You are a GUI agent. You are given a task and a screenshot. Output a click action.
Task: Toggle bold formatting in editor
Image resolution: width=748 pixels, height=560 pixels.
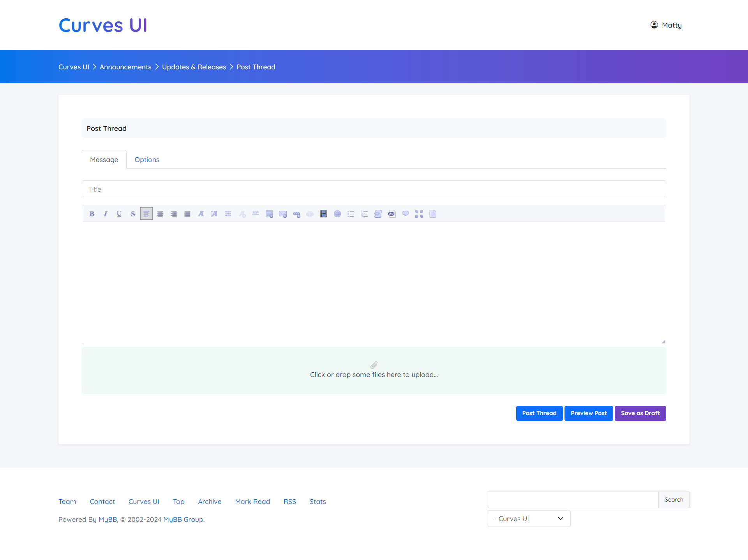(x=92, y=214)
